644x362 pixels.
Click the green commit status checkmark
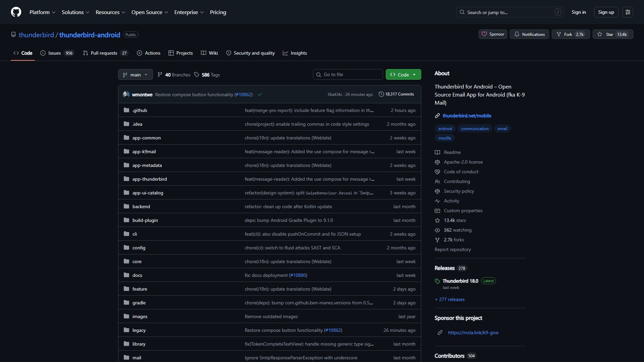coord(260,95)
